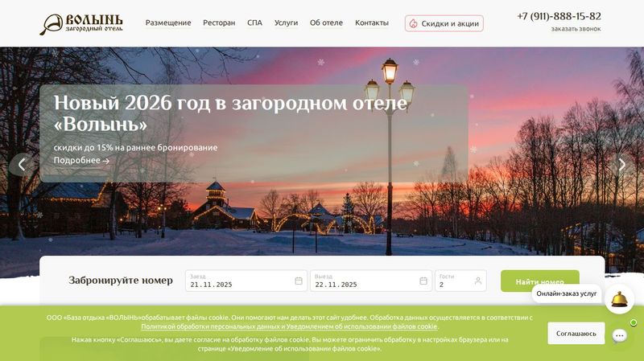Screen dimensions: 644x361
Task: Open the check-out calendar icon
Action: 423,281
